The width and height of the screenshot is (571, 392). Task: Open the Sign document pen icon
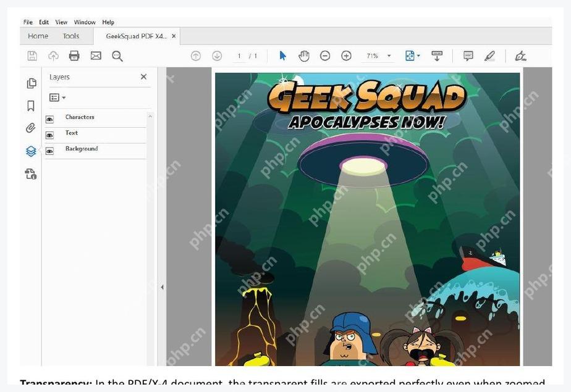520,56
